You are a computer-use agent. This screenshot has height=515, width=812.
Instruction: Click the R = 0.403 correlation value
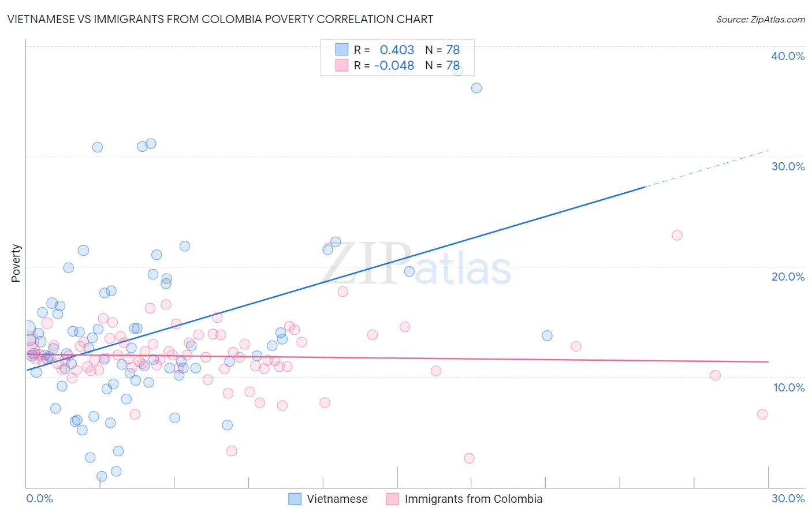tap(384, 50)
